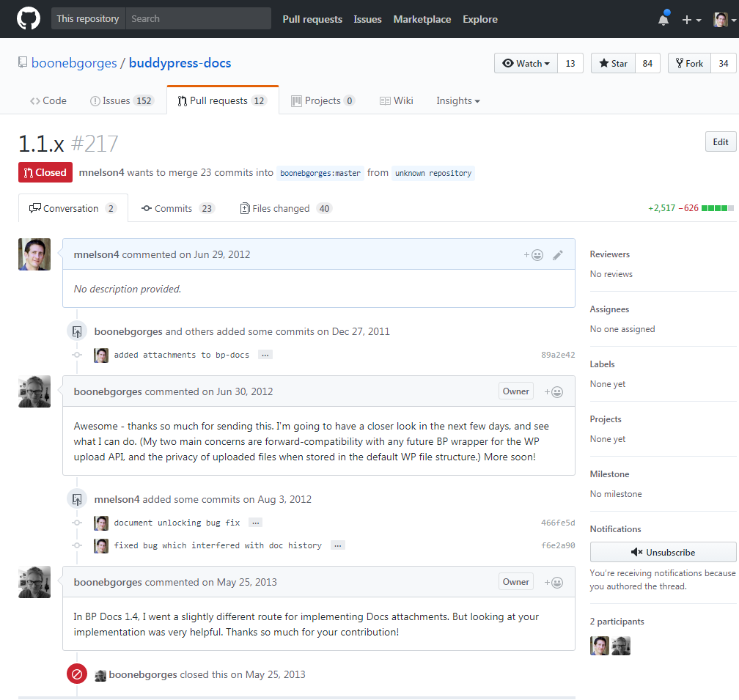739x700 pixels.
Task: Open the notifications bell
Action: click(x=663, y=19)
